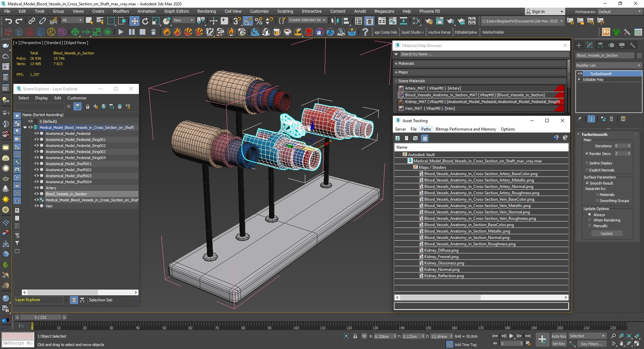Click Play Animation in the playback controls

click(511, 336)
